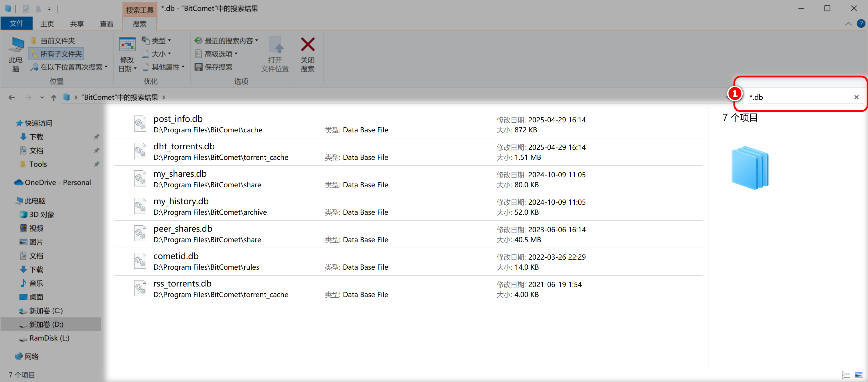Viewport: 868px width, 382px height.
Task: Click 保存搜索 button
Action: click(x=213, y=67)
